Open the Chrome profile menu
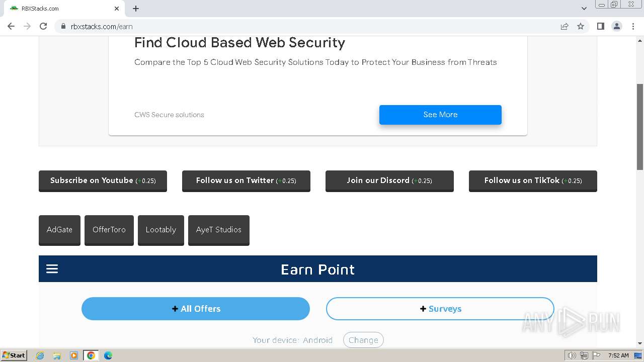The image size is (644, 362). [616, 26]
